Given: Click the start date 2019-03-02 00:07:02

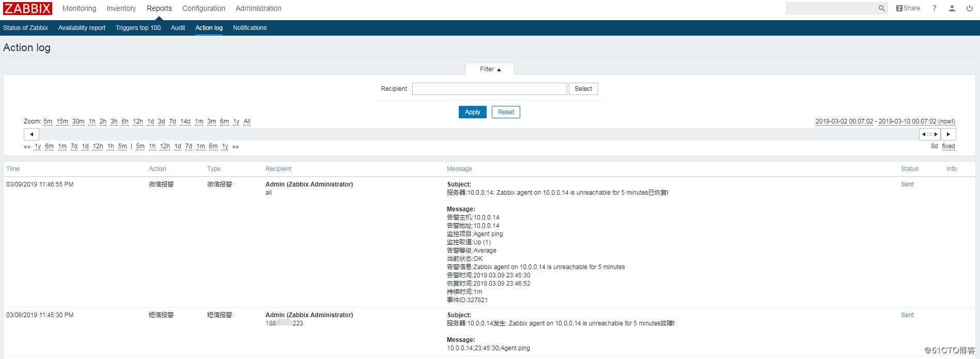Looking at the screenshot, I should click(844, 121).
